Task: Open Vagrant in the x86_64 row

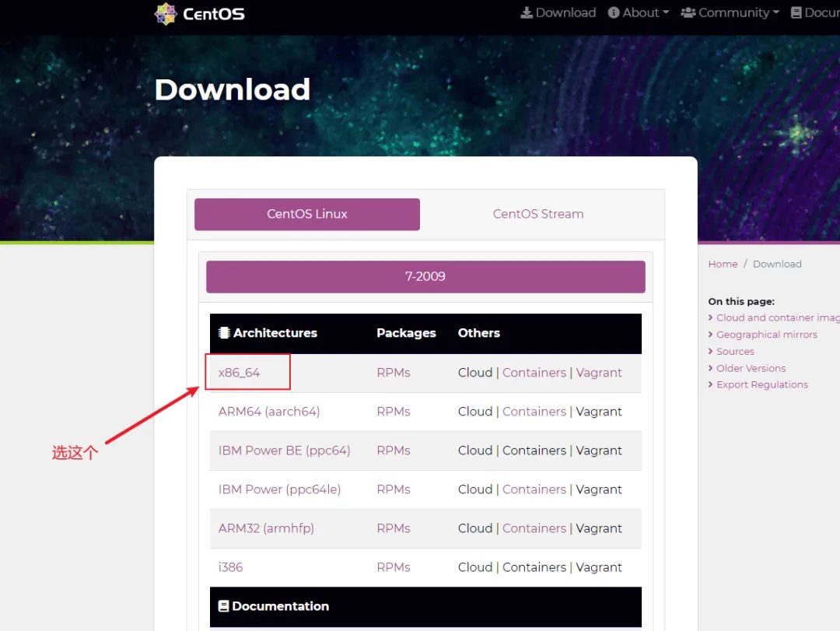Action: pyautogui.click(x=599, y=373)
